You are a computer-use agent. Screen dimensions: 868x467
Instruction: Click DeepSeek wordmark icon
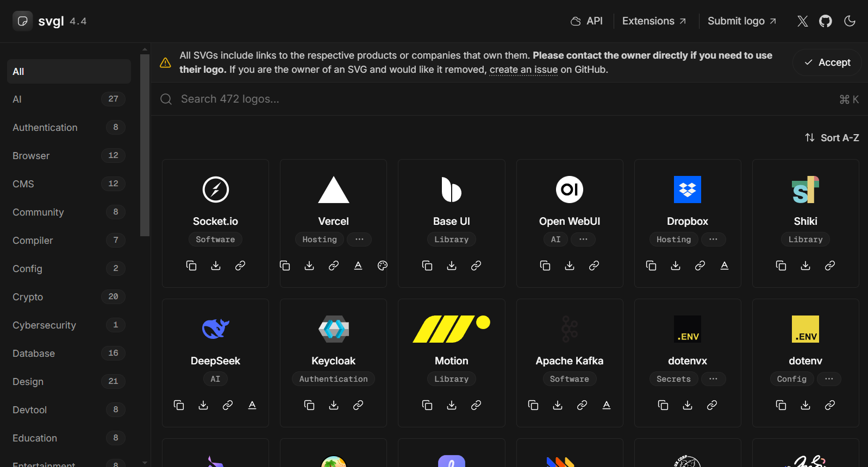[x=252, y=405]
